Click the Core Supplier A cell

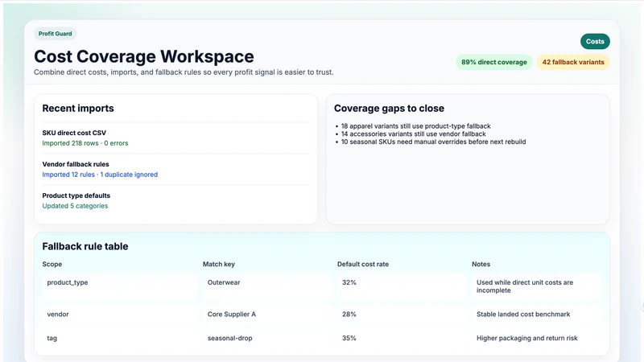pos(267,314)
